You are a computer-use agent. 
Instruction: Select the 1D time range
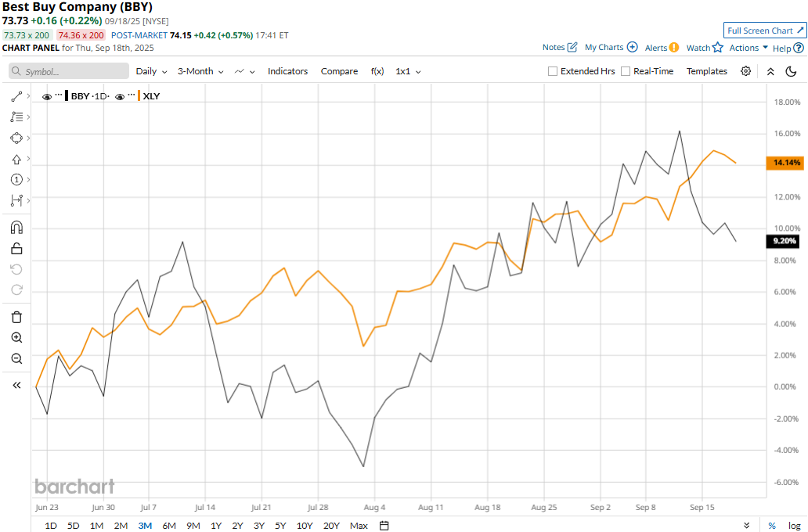tap(50, 525)
